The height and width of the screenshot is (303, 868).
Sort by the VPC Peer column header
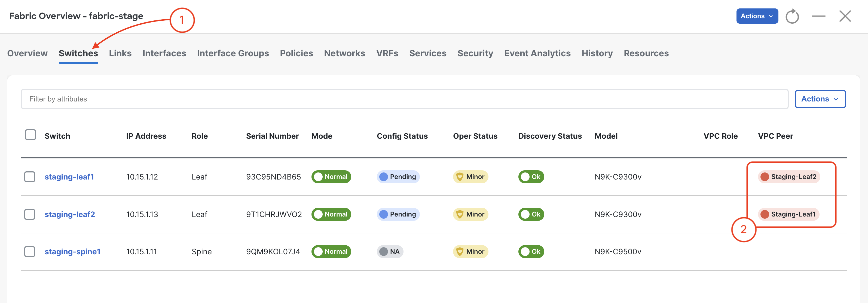pos(775,136)
